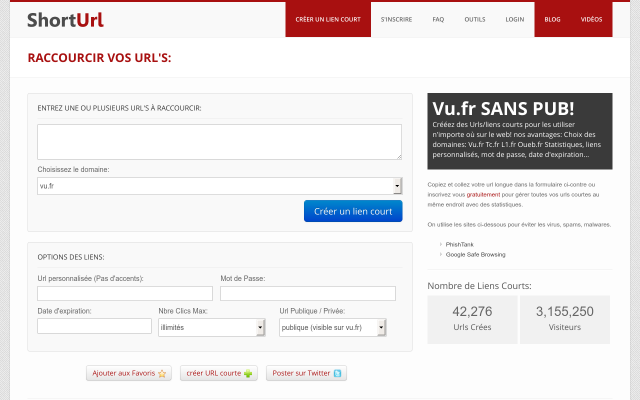Viewport: 640px width, 400px height.
Task: Click the Options des liens heading
Action: click(x=71, y=257)
